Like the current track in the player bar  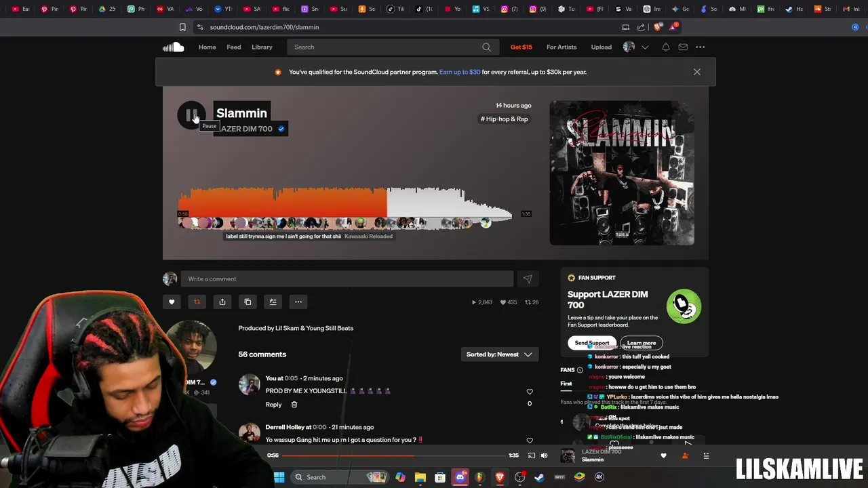pos(664,456)
